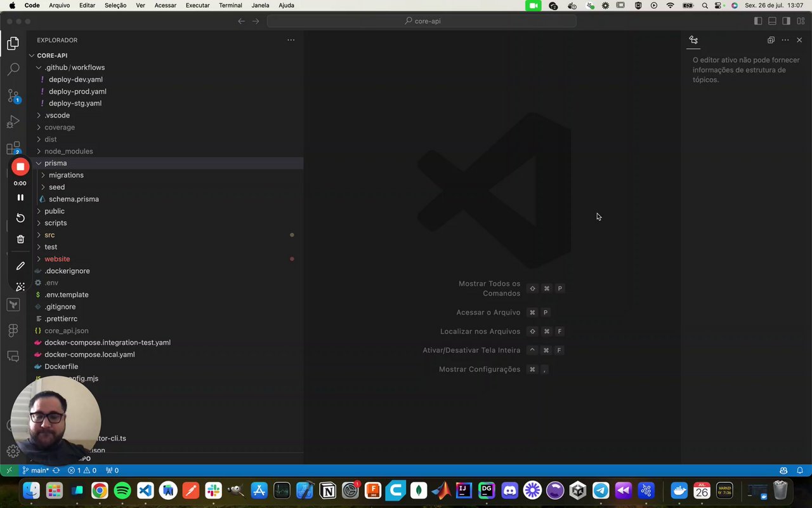Open the .dockerignore file

165,271
